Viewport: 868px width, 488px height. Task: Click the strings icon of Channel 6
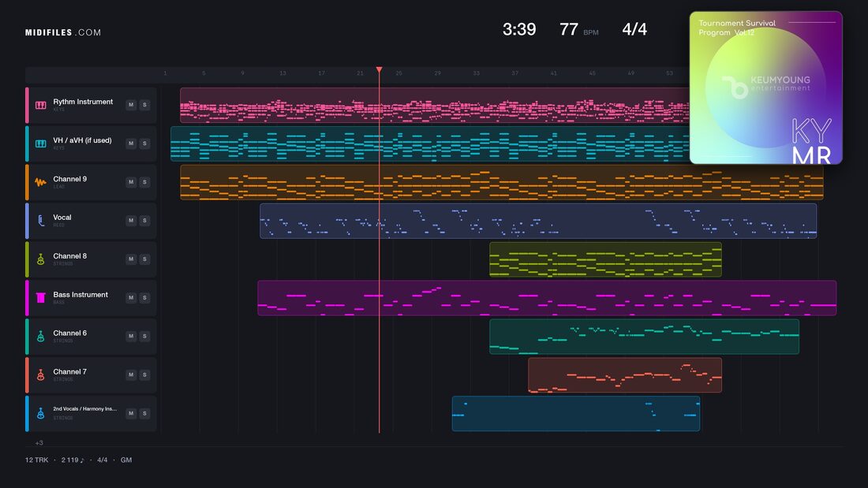click(x=40, y=337)
